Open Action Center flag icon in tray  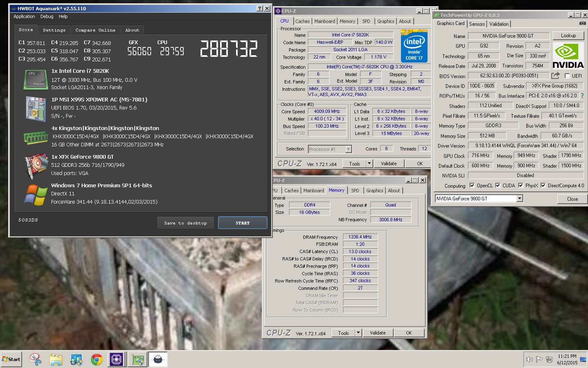(539, 359)
